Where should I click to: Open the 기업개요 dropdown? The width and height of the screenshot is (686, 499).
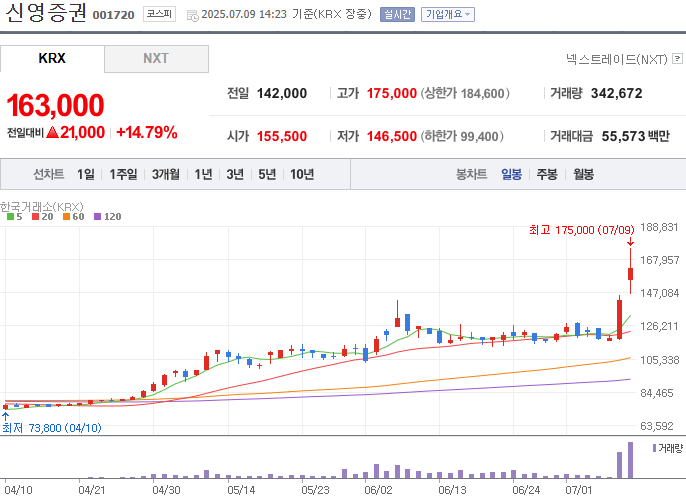tap(448, 14)
